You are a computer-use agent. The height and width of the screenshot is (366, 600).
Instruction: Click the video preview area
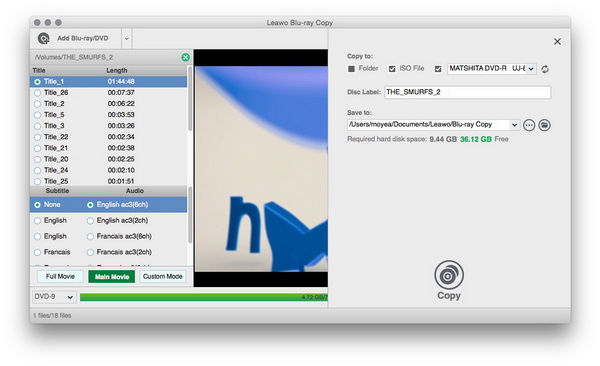click(x=261, y=168)
